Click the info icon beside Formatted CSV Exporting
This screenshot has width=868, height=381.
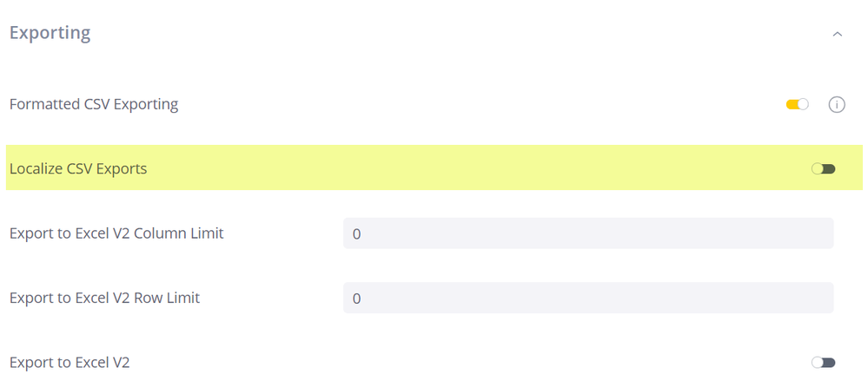pyautogui.click(x=837, y=104)
